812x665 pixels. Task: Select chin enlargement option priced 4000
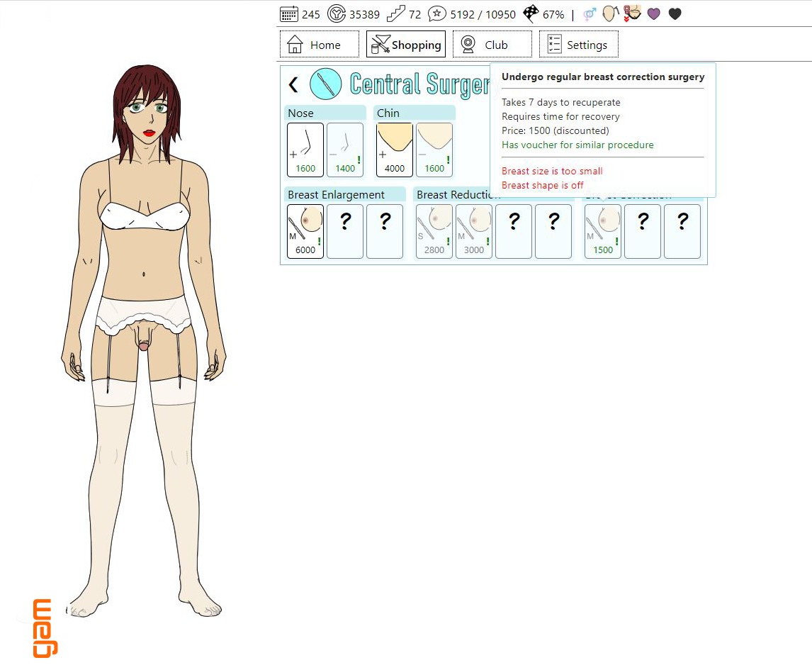pos(395,150)
